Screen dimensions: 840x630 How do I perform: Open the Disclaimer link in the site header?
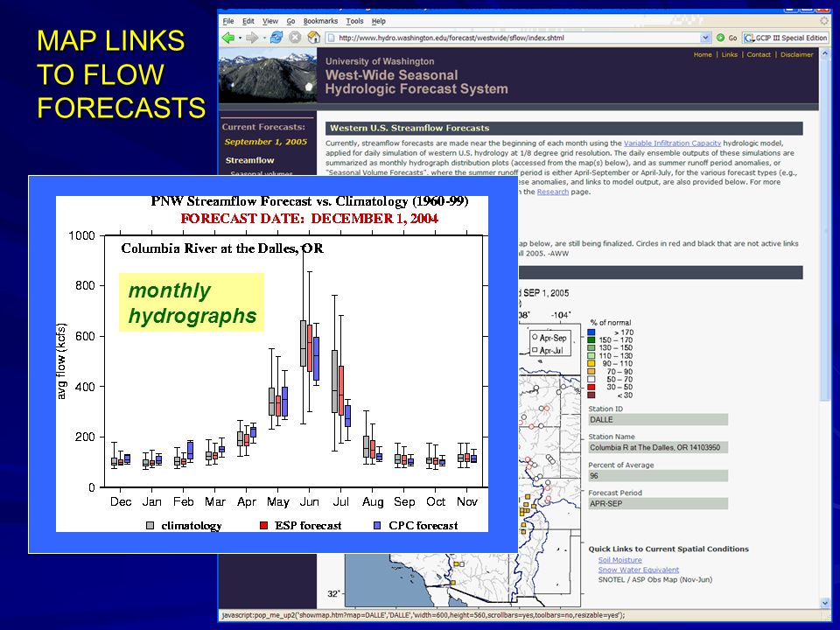(x=796, y=54)
